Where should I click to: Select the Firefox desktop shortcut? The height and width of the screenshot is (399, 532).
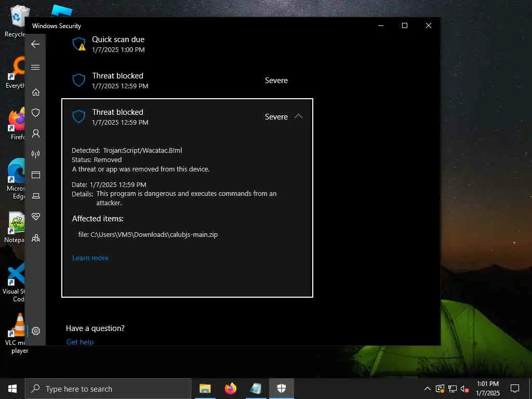coord(17,124)
